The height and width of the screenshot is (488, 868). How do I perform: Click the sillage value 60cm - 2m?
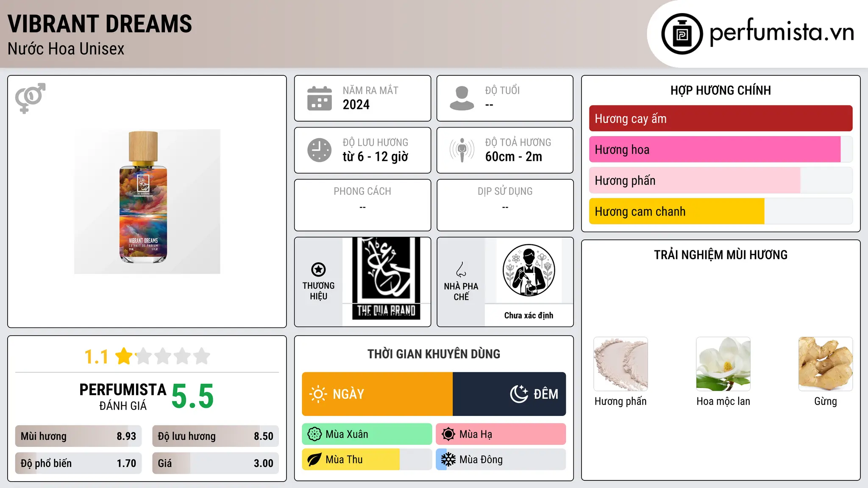pyautogui.click(x=514, y=157)
